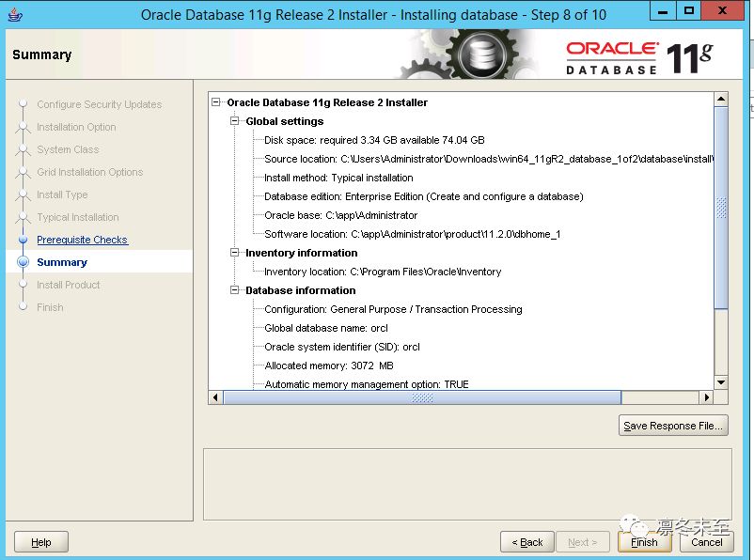Image resolution: width=754 pixels, height=560 pixels.
Task: Cancel the installation
Action: [706, 542]
